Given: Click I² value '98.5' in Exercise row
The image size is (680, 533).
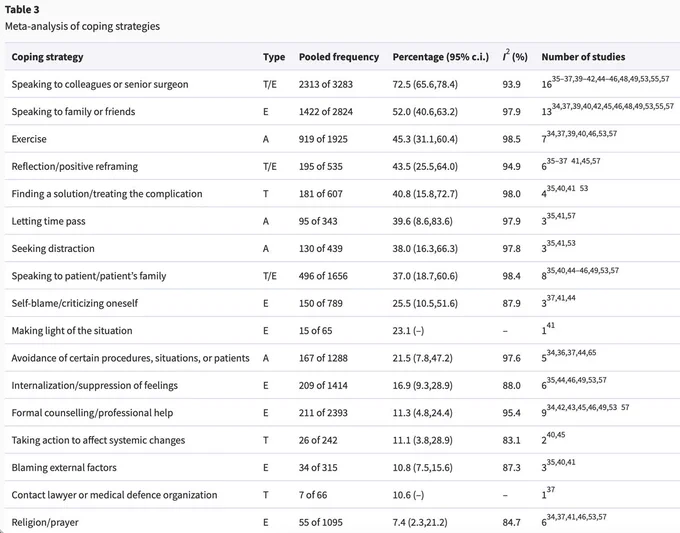Looking at the screenshot, I should pyautogui.click(x=511, y=139).
